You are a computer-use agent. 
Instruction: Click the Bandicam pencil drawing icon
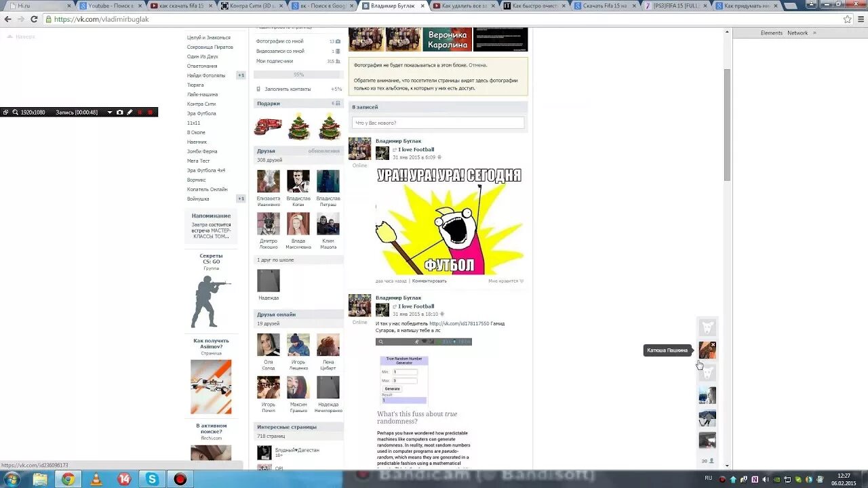click(130, 112)
